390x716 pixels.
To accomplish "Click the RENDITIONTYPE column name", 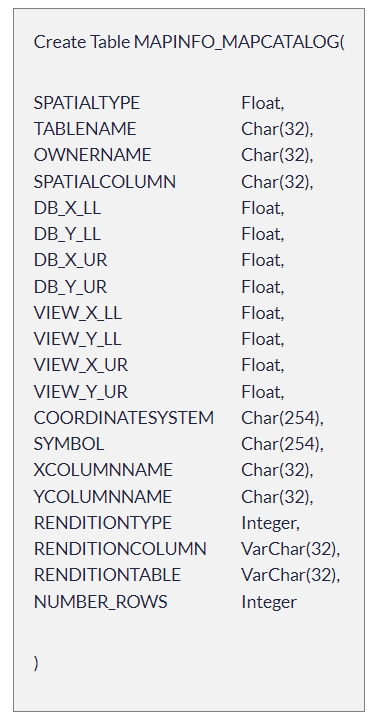I will 103,523.
